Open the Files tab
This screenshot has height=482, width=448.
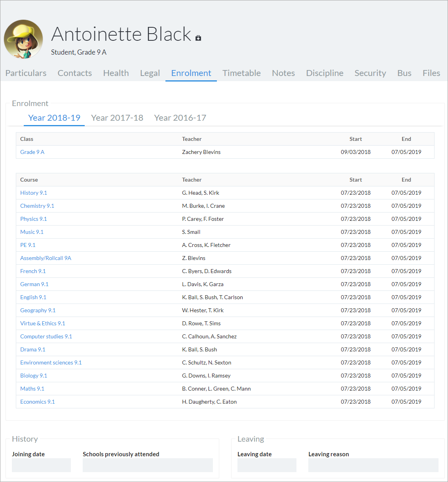[x=431, y=73]
